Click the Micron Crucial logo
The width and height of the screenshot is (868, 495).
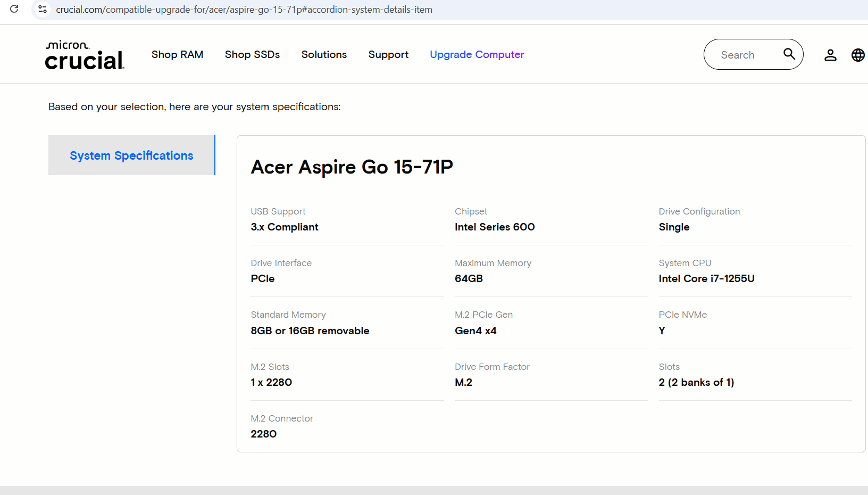coord(85,55)
